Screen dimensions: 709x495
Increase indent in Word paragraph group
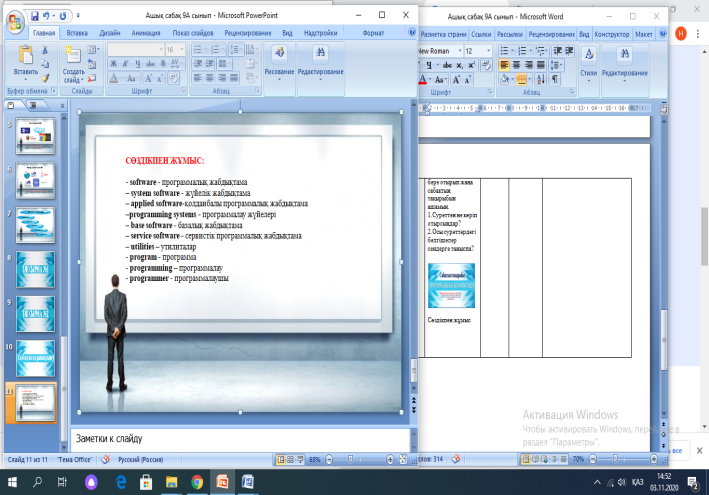(569, 51)
